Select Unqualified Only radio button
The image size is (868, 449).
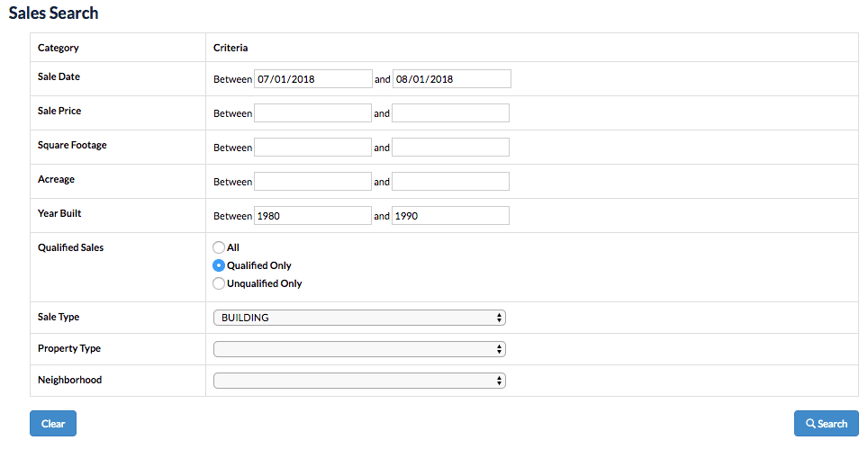click(218, 283)
